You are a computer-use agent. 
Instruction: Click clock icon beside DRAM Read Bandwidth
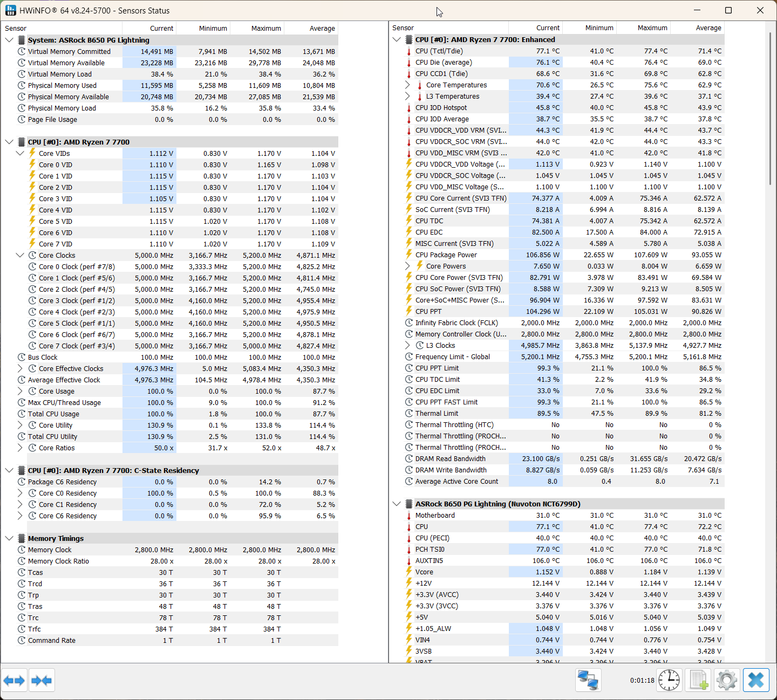(x=409, y=458)
